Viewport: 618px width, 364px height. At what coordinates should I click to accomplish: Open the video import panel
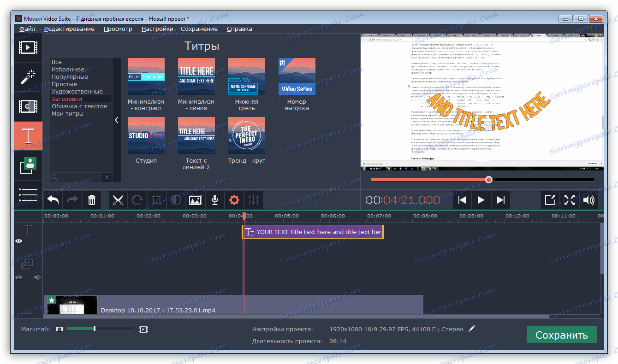[28, 47]
